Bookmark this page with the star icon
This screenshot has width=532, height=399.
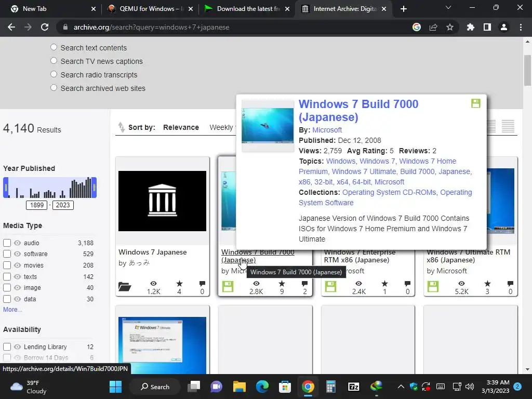(450, 27)
